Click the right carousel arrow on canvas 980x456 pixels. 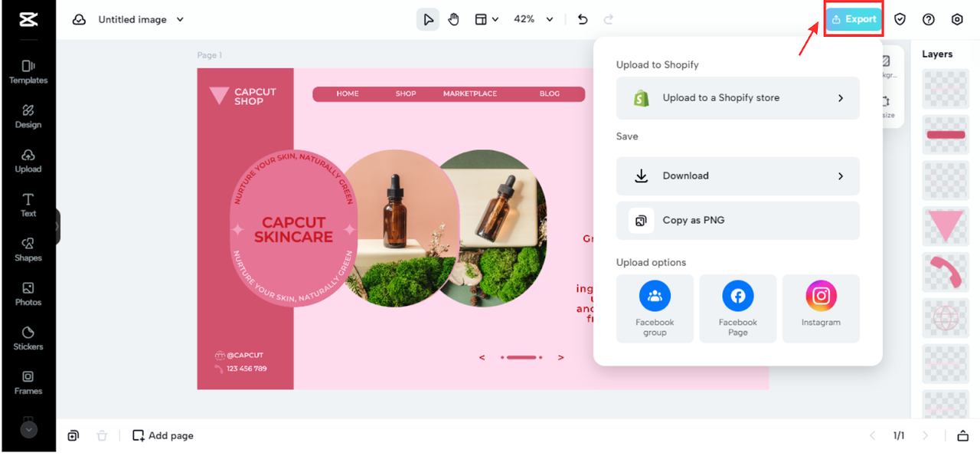tap(561, 358)
